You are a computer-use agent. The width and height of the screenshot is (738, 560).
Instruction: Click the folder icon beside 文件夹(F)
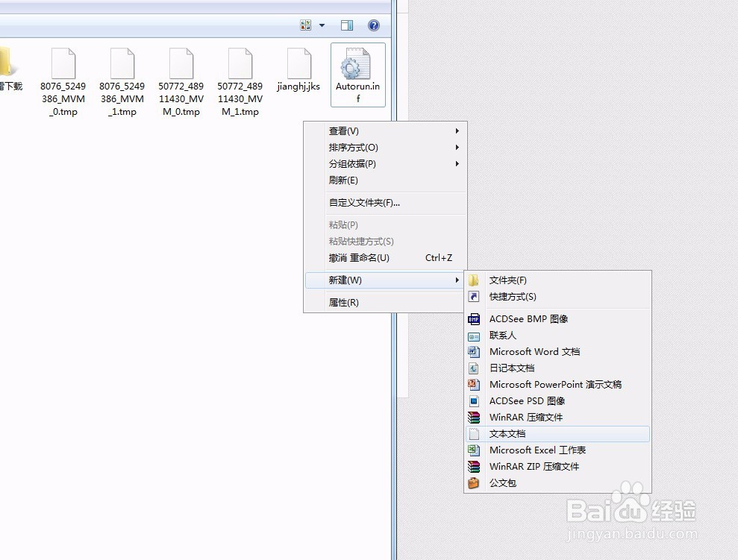[x=474, y=280]
